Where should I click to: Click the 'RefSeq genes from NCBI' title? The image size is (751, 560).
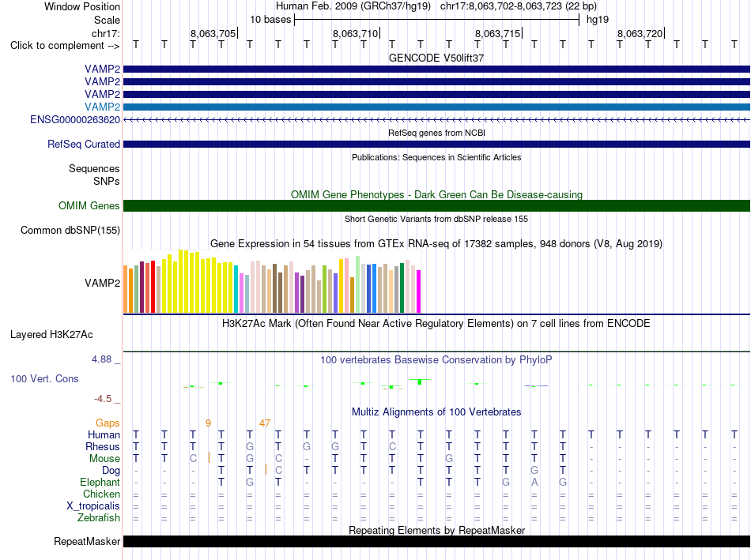(436, 133)
